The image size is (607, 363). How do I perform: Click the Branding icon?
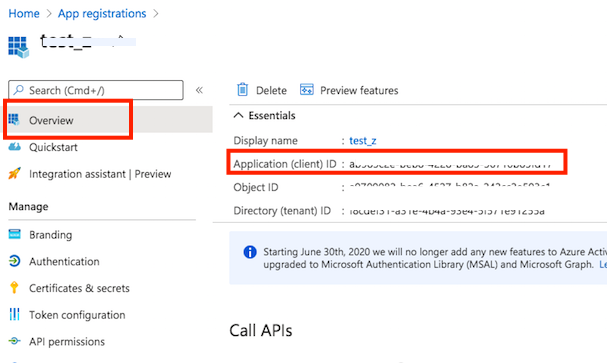[14, 234]
